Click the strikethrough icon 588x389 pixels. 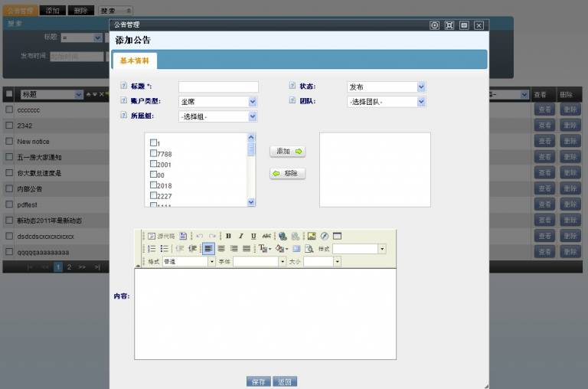point(266,236)
